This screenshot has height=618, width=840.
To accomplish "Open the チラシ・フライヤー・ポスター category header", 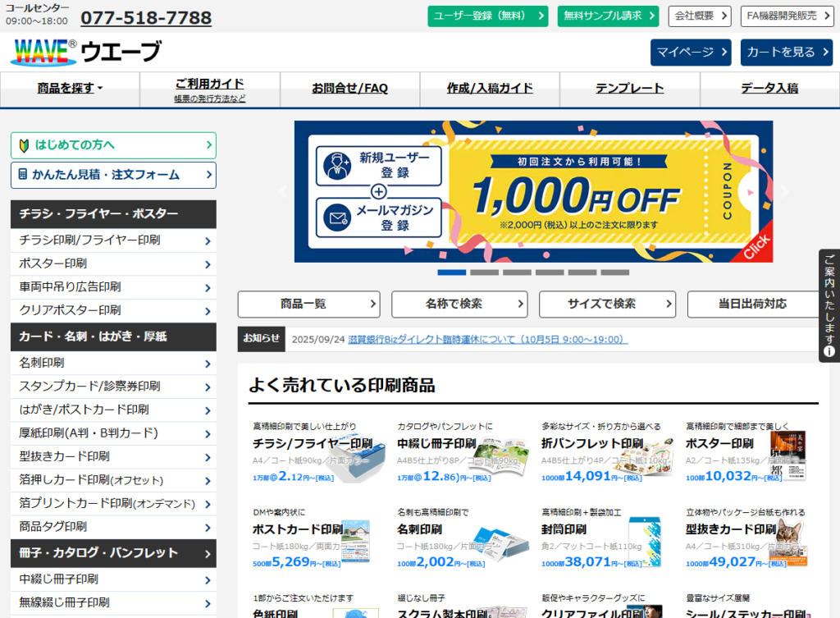I will tap(113, 213).
